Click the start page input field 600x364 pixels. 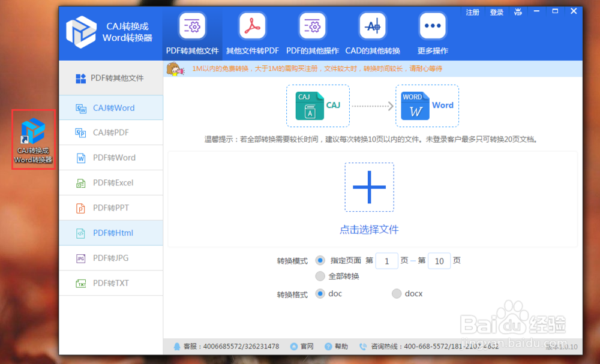[x=387, y=261]
